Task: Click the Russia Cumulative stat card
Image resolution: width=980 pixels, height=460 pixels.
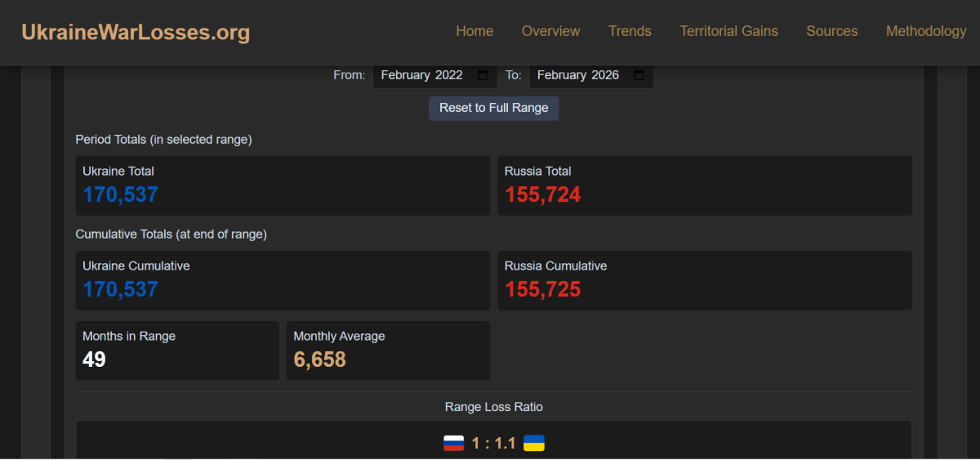Action: point(704,280)
